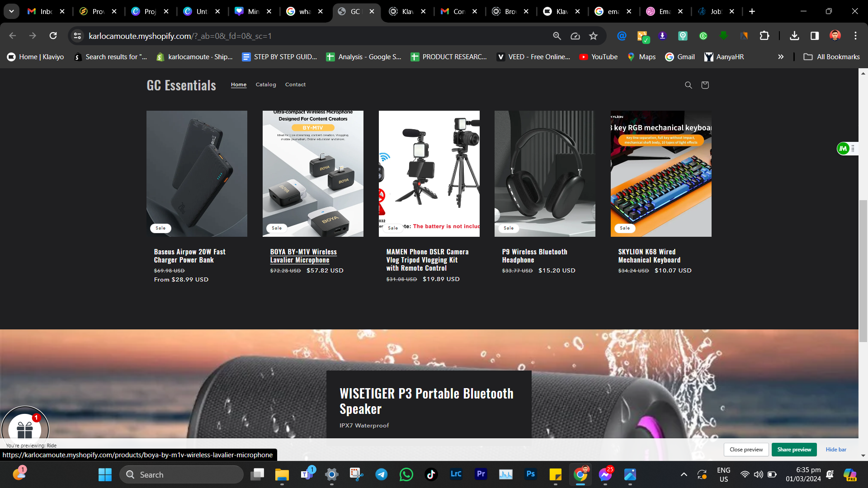Toggle the Chrome side panel icon
Image resolution: width=868 pixels, height=488 pixels.
click(x=815, y=36)
